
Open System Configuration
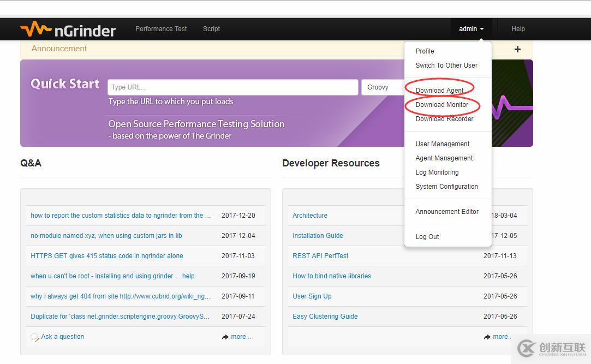point(446,187)
